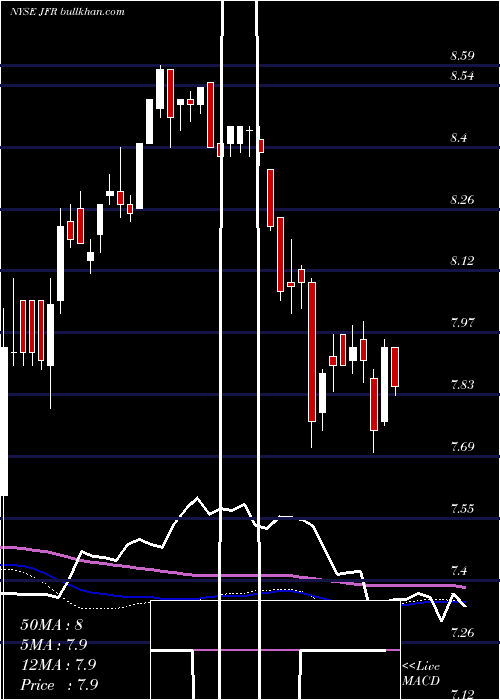Select the 7.26 price axis label
The width and height of the screenshot is (500, 700).
click(x=462, y=633)
